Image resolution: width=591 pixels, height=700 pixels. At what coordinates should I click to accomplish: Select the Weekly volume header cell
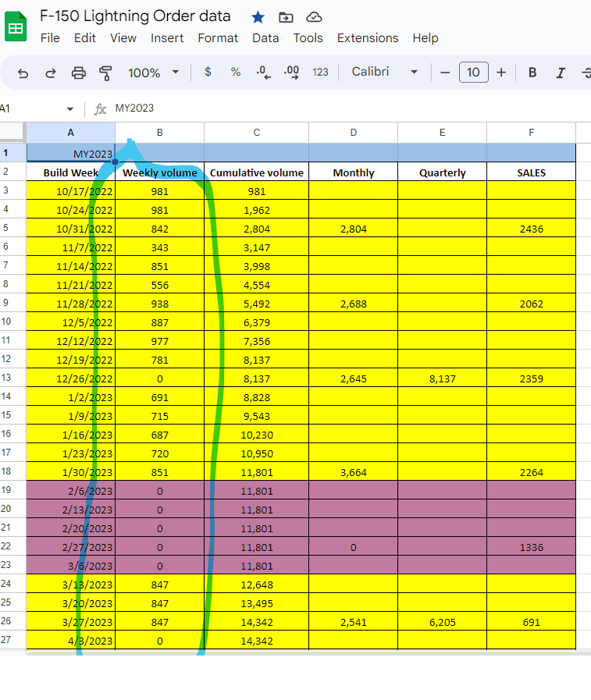tap(159, 172)
